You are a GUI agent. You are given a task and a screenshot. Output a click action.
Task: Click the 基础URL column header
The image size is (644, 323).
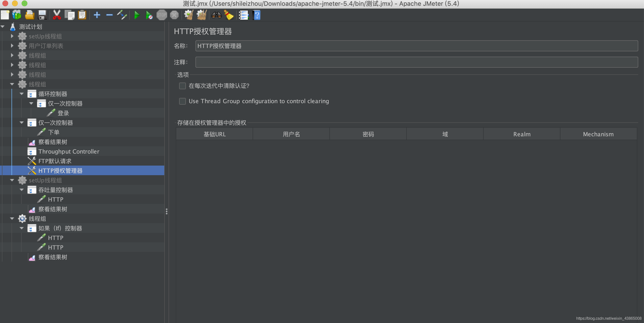(x=214, y=134)
